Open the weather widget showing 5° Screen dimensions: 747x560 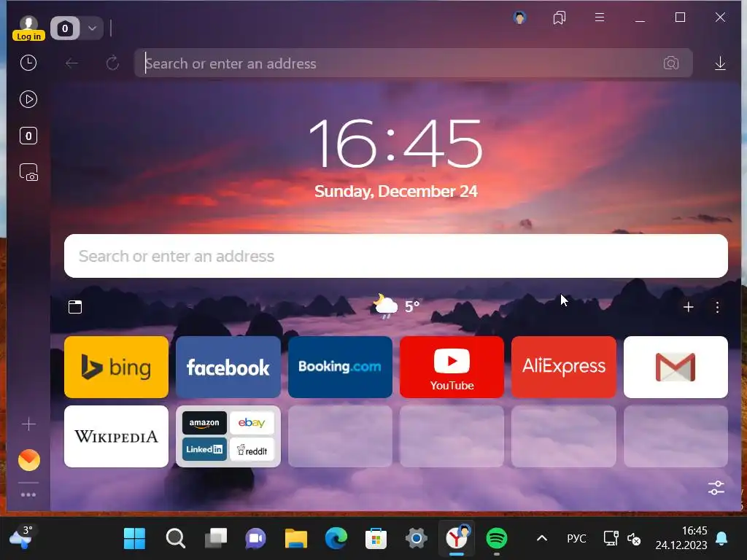tap(396, 306)
